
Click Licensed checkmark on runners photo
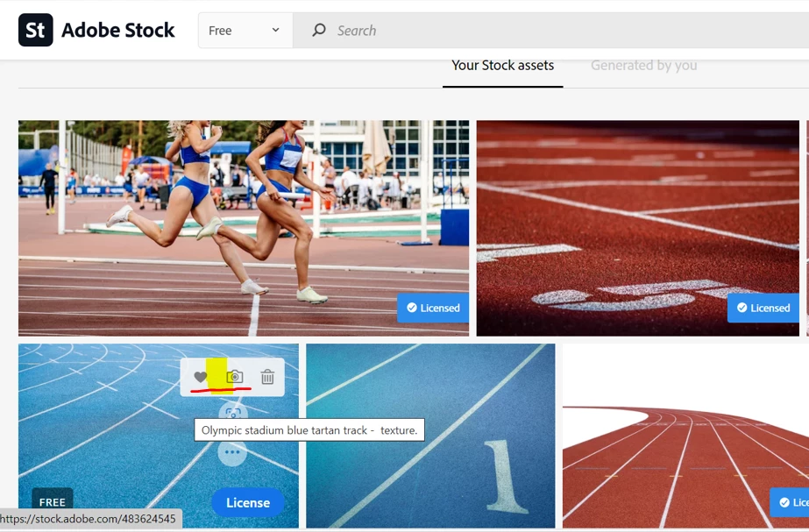tap(412, 308)
